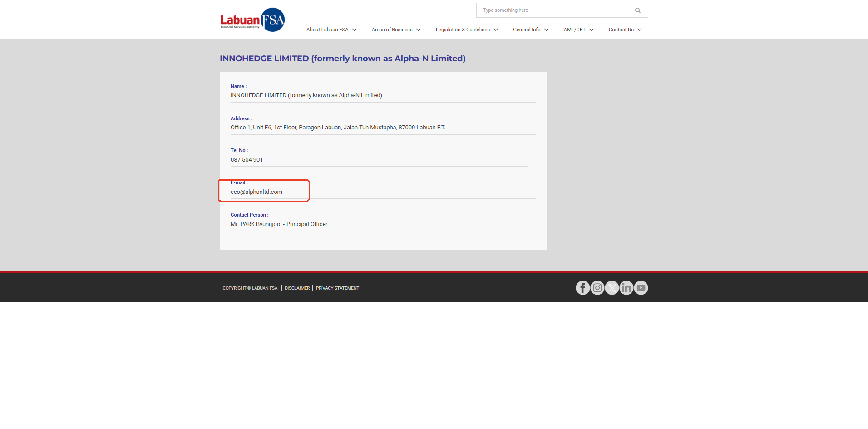This screenshot has width=868, height=429.
Task: Click the search magnifier icon
Action: click(637, 10)
